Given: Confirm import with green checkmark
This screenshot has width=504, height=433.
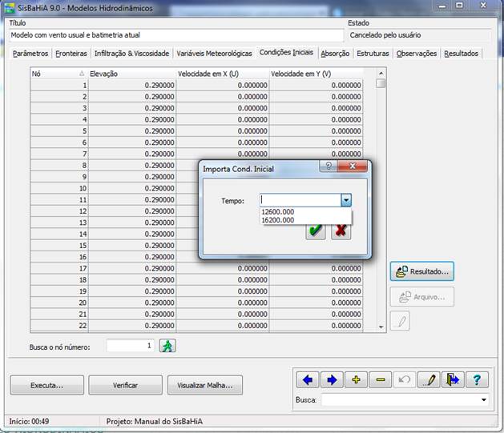Looking at the screenshot, I should pos(316,231).
